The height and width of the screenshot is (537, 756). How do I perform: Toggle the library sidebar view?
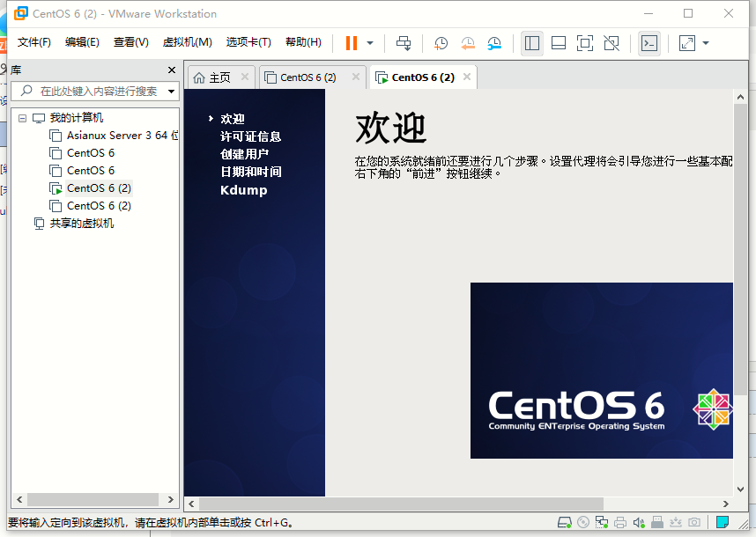(x=532, y=43)
